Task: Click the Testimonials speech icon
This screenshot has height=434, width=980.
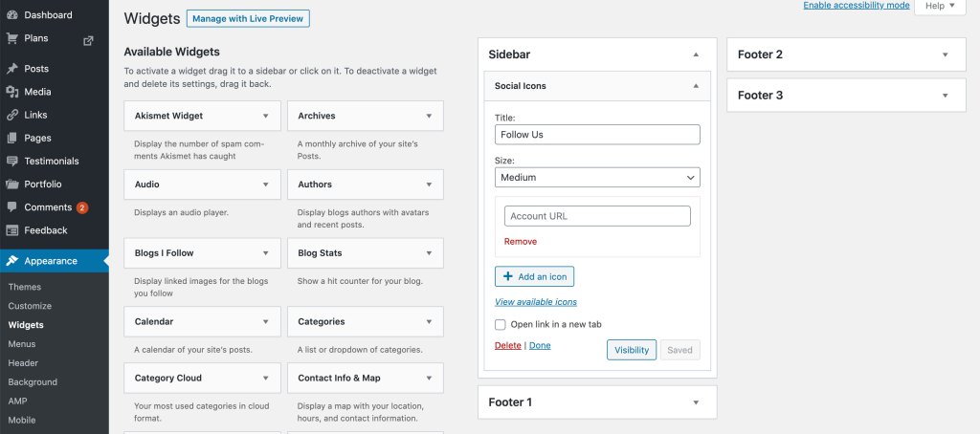Action: (11, 162)
